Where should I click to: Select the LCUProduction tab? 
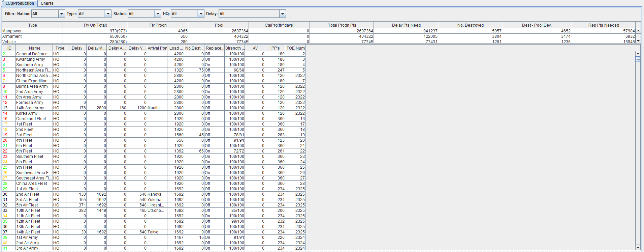point(20,3)
